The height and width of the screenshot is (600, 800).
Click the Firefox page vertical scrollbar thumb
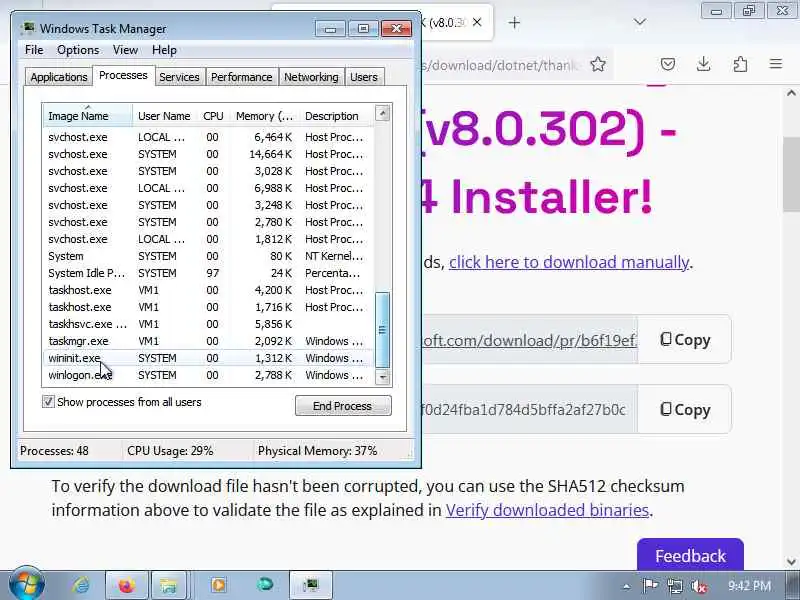pyautogui.click(x=791, y=173)
